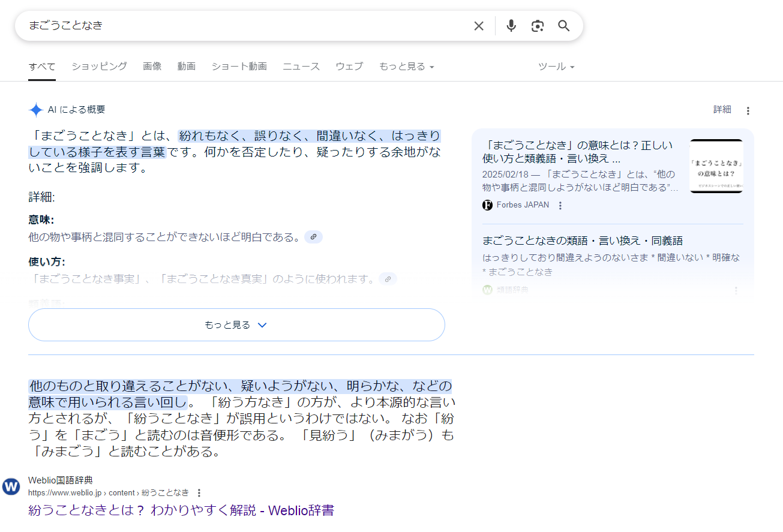Open Forbes JAPAN source three-dot menu
Viewport: 783px width, 532px height.
[560, 206]
